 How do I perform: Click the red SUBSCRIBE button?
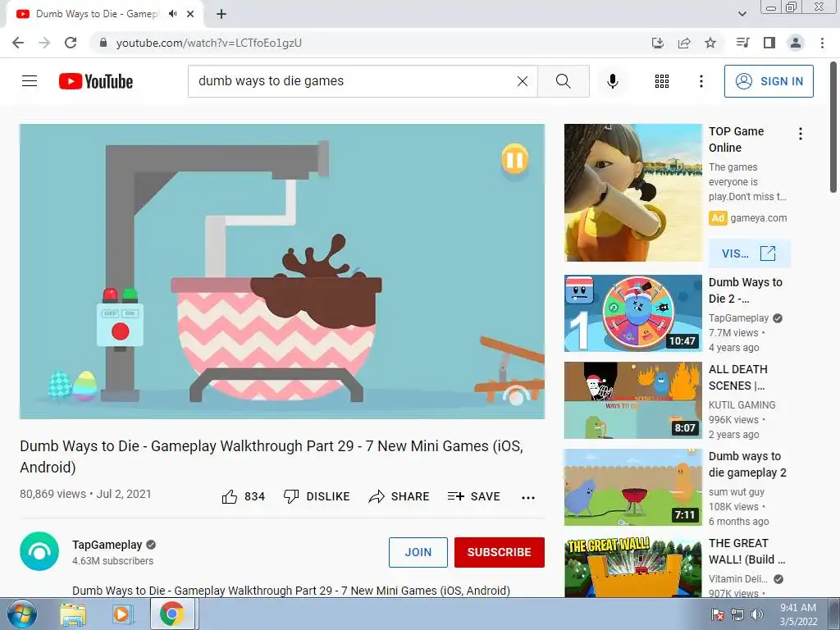point(500,552)
